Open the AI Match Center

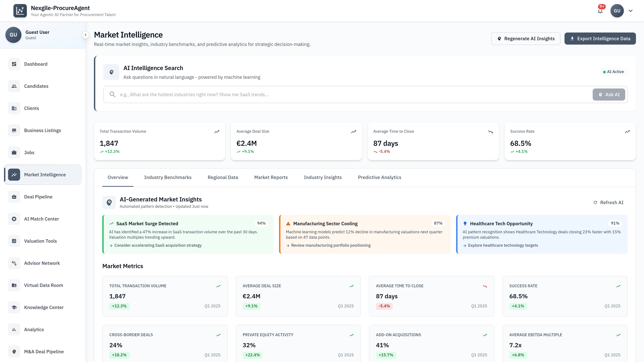click(x=41, y=219)
